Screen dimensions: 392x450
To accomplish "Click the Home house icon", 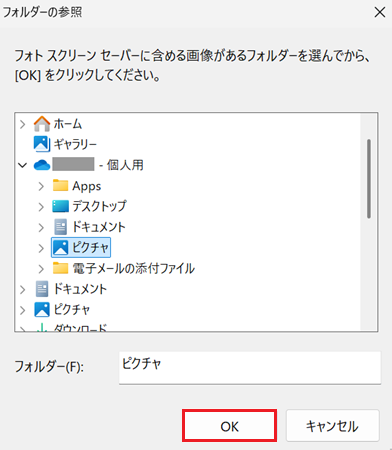I will (x=42, y=124).
